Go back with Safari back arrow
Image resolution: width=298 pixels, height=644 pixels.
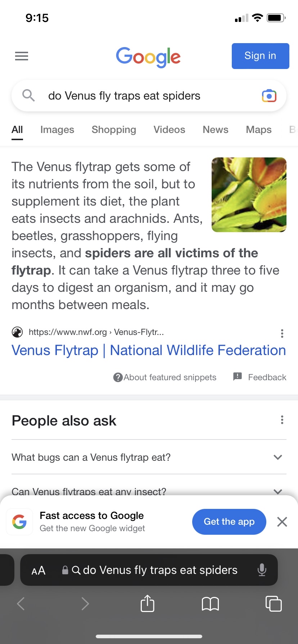pyautogui.click(x=21, y=603)
